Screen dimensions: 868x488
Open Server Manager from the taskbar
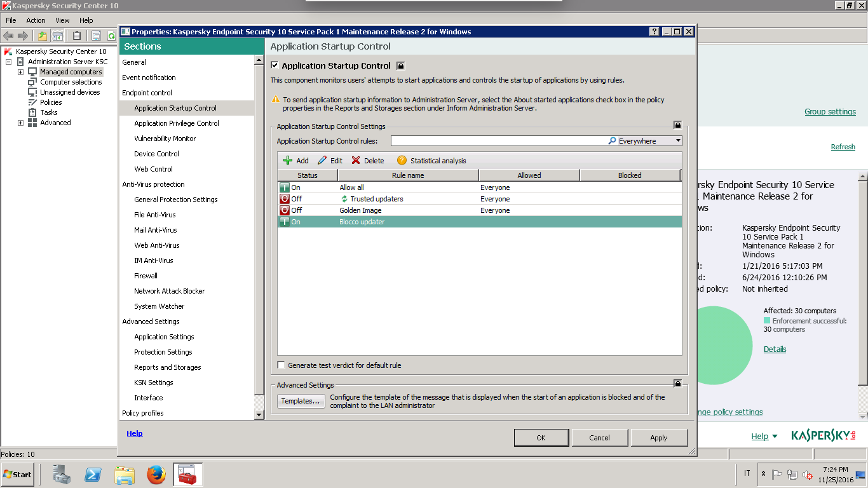tap(62, 474)
